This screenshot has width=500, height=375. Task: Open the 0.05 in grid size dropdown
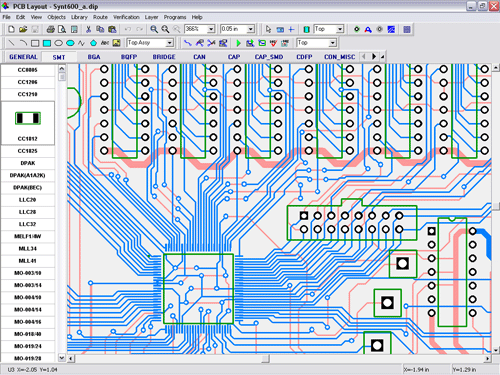pyautogui.click(x=251, y=29)
